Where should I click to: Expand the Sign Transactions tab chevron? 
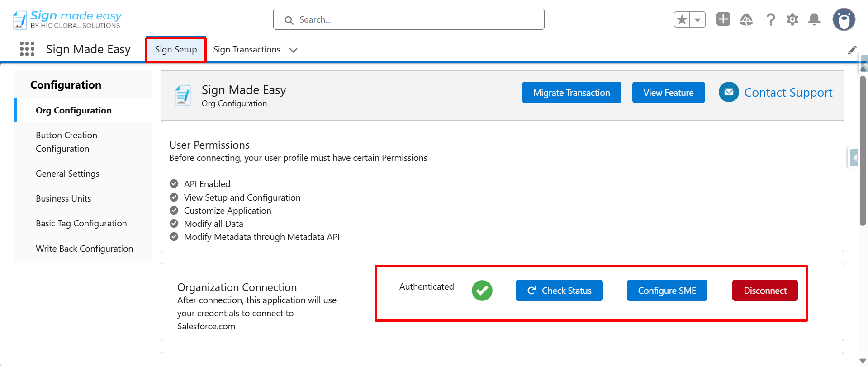293,50
